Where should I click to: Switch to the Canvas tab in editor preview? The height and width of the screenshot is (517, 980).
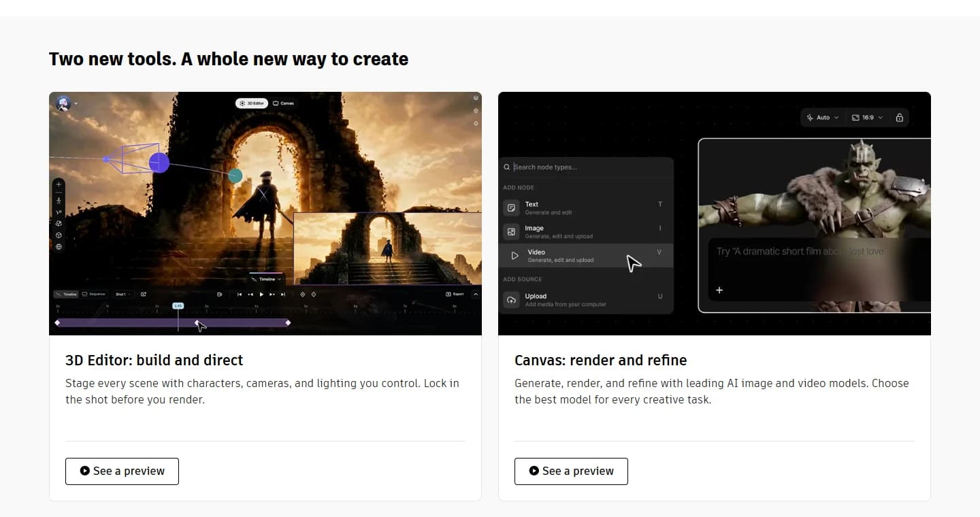pyautogui.click(x=284, y=103)
